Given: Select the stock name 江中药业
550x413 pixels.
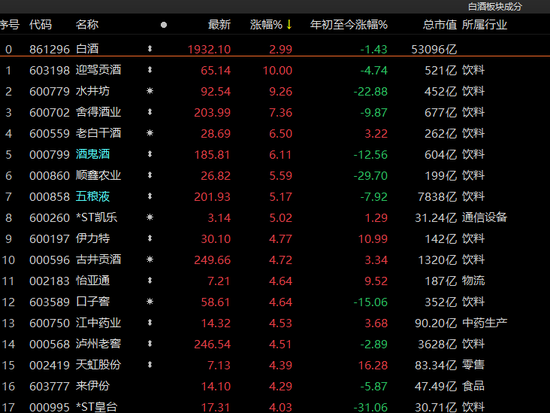Looking at the screenshot, I should (99, 322).
